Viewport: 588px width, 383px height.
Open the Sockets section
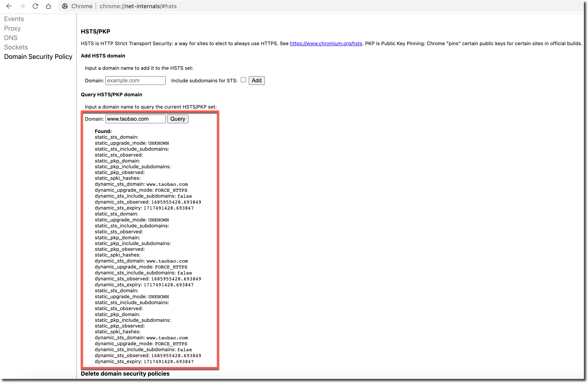click(x=16, y=47)
